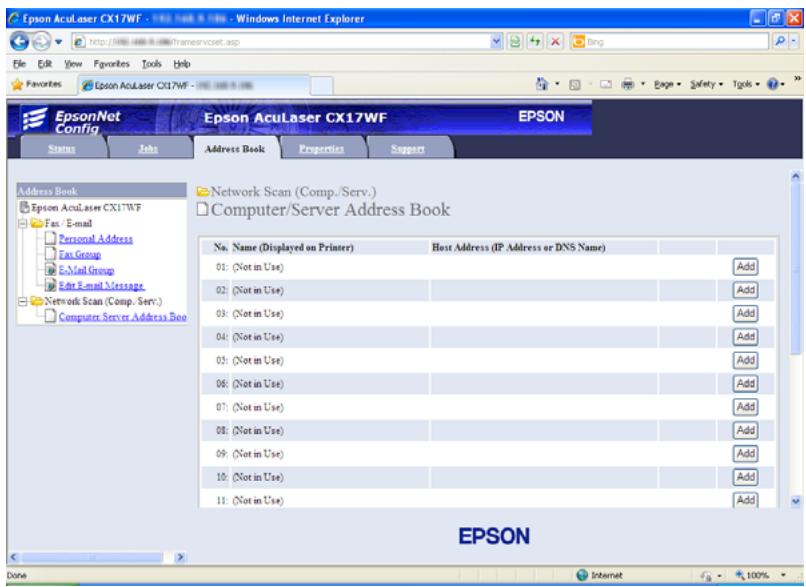This screenshot has width=806, height=587.
Task: Select the Epson AcuLaser CX17WF browser tab
Action: coord(194,85)
